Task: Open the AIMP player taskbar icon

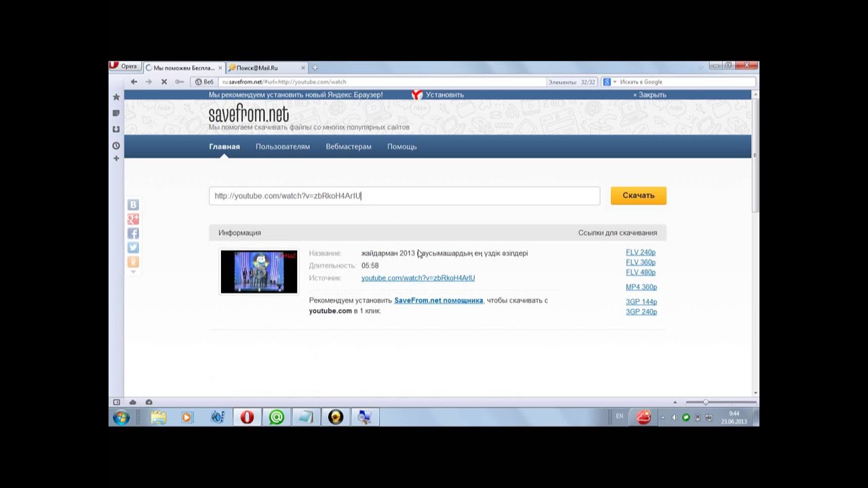Action: coord(336,418)
